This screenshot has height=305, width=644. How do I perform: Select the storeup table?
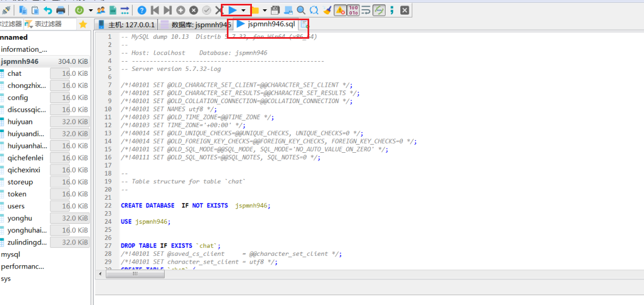click(20, 182)
